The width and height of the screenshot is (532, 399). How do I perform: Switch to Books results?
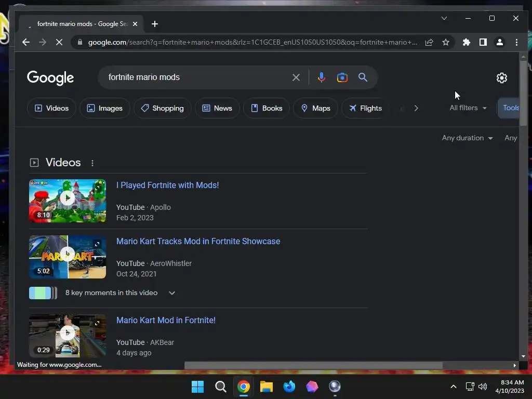pos(267,108)
